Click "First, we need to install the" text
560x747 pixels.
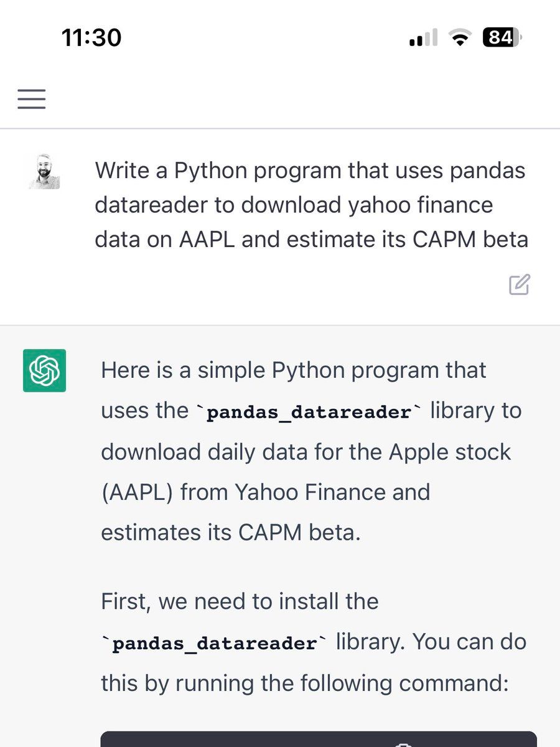240,602
